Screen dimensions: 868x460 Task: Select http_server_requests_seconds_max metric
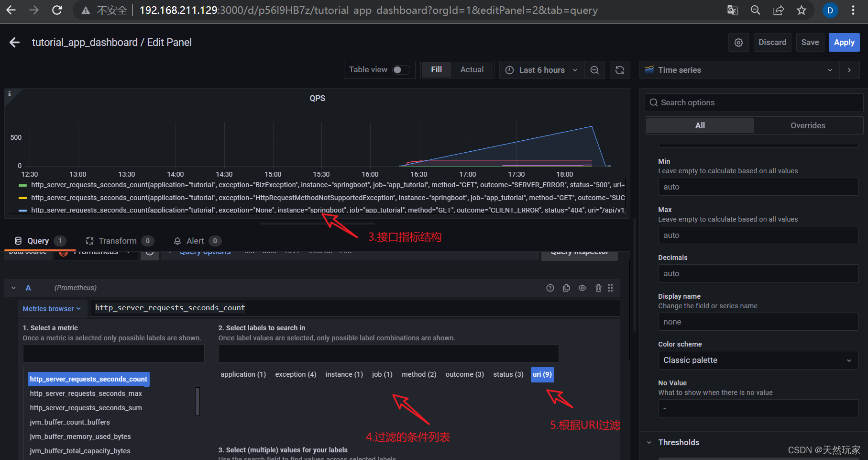pyautogui.click(x=86, y=393)
